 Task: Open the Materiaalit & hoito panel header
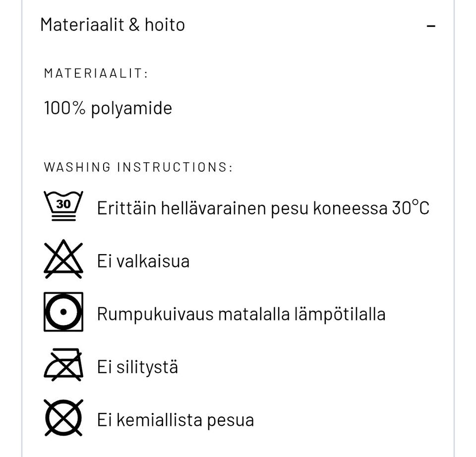113,24
